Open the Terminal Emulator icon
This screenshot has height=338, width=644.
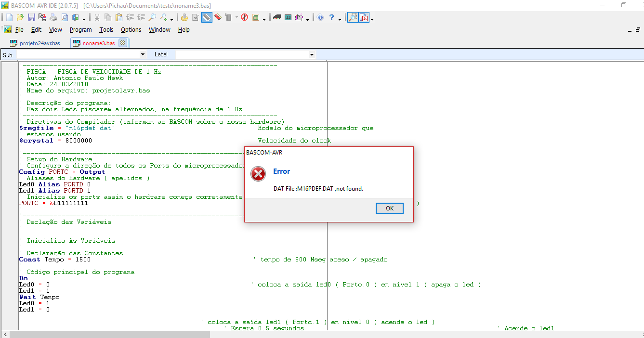click(277, 17)
